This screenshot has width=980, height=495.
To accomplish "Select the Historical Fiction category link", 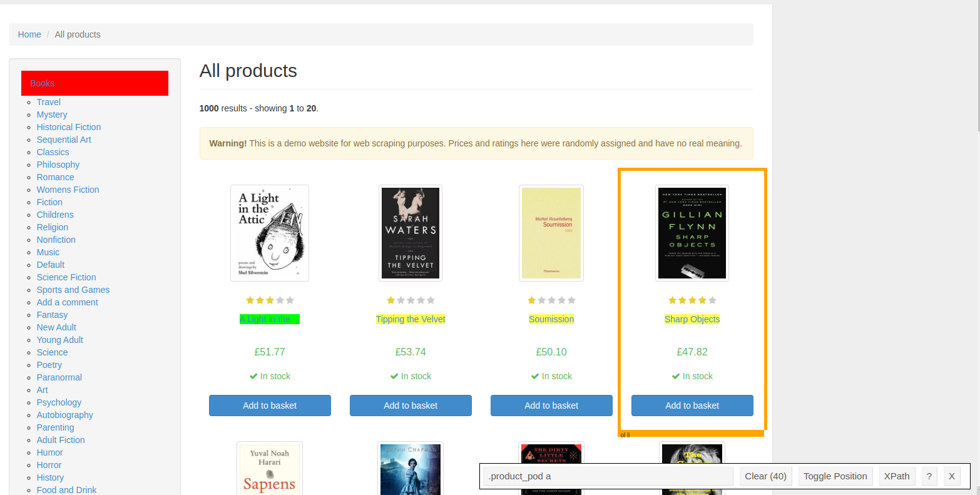I will (69, 127).
